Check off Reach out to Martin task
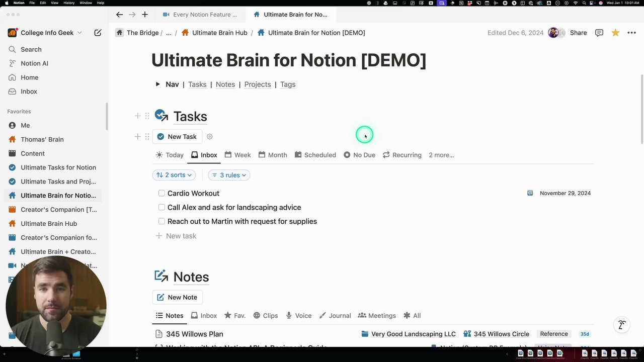644x362 pixels. point(162,221)
